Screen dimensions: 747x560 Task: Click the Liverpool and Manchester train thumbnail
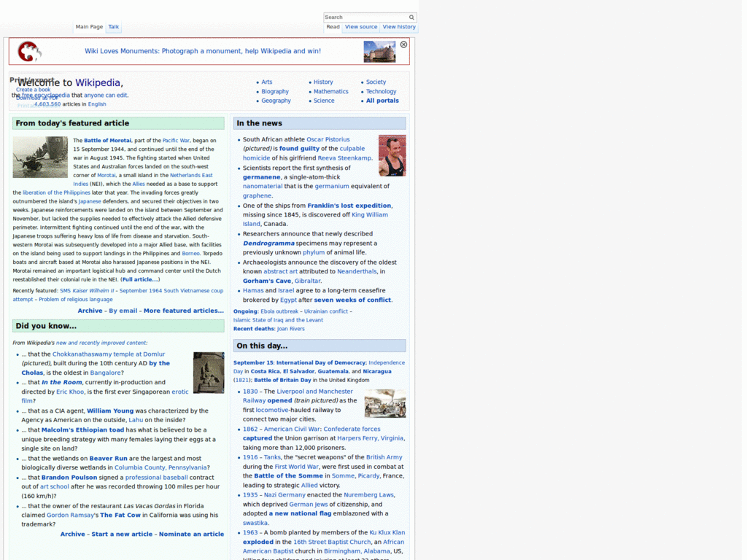tap(385, 404)
